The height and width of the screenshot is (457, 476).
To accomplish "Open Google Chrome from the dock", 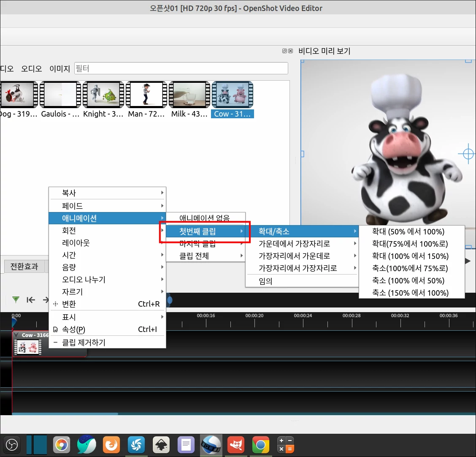I will click(x=261, y=445).
